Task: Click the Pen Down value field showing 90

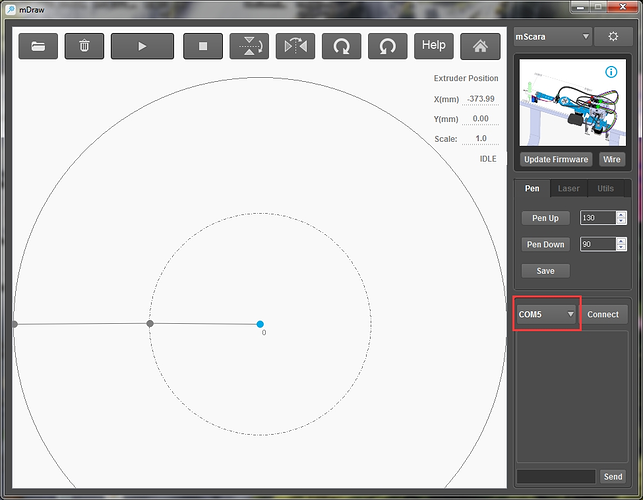Action: 598,244
